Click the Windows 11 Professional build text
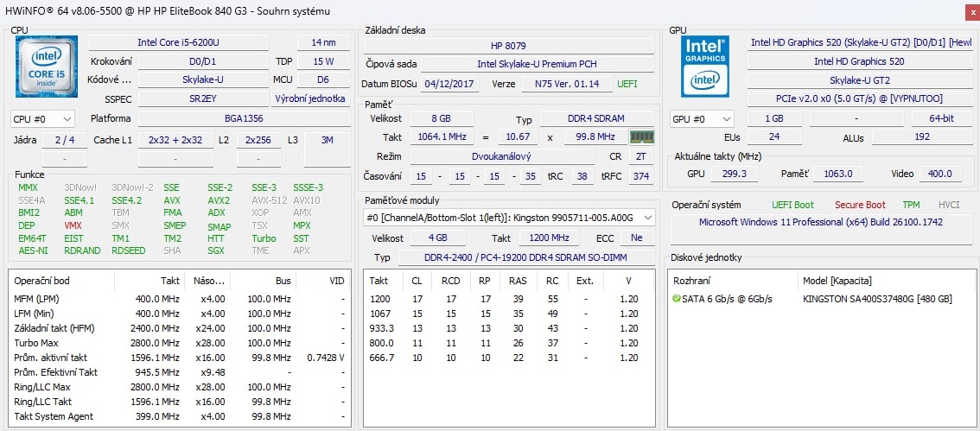This screenshot has height=431, width=980. [821, 222]
